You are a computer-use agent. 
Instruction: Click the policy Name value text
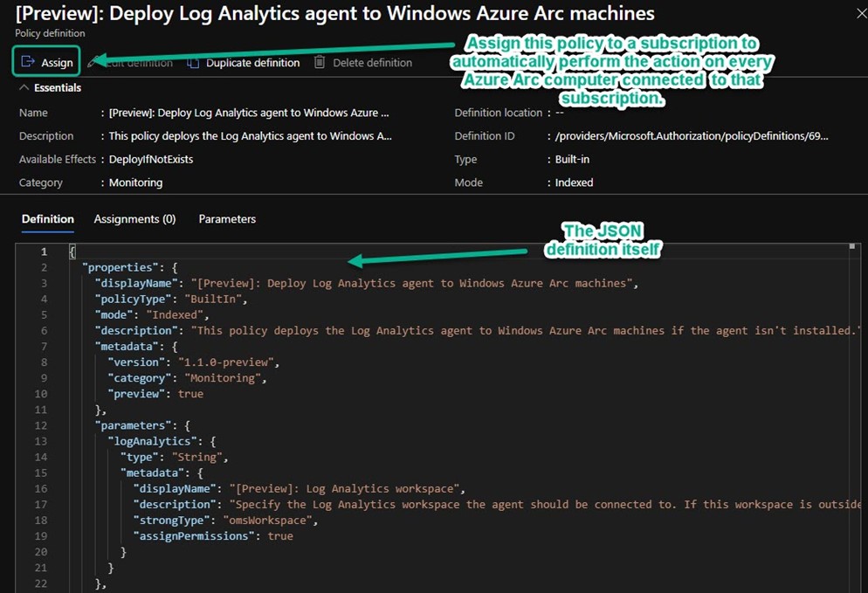(x=249, y=113)
